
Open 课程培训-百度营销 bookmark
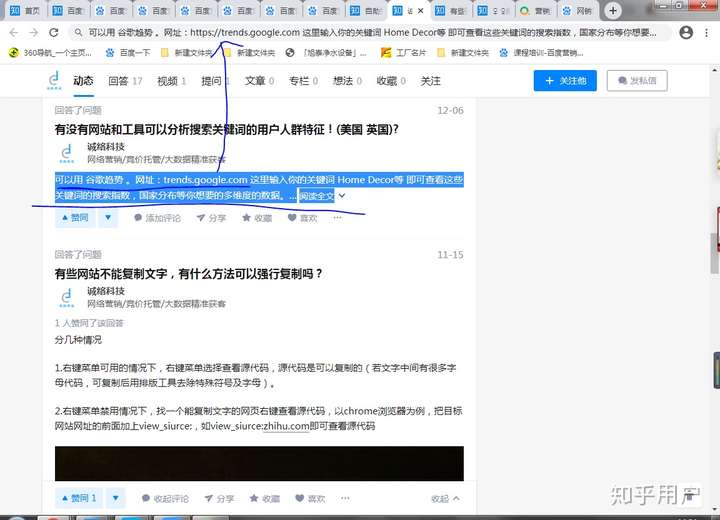[541, 53]
